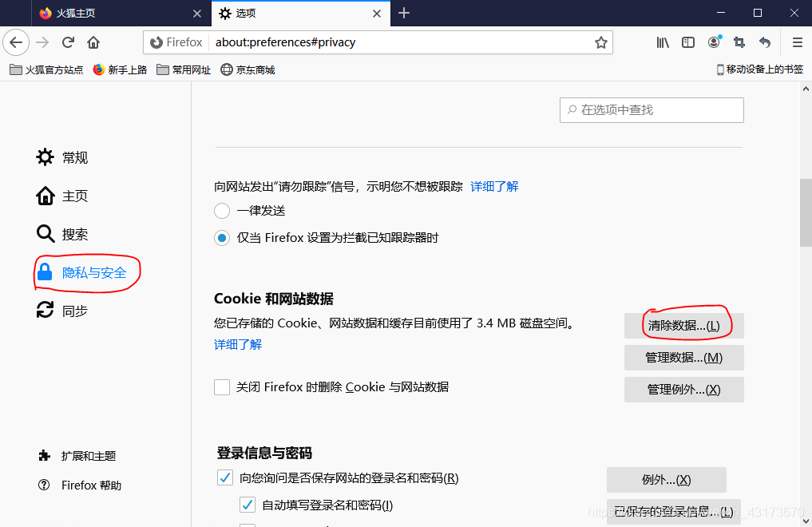
Task: Bookmark this page with the star icon
Action: point(600,42)
